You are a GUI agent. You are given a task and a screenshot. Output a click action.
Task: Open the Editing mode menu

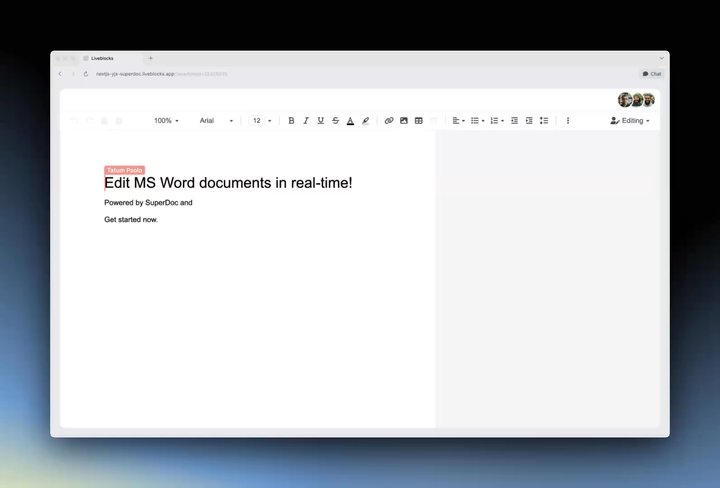(630, 121)
